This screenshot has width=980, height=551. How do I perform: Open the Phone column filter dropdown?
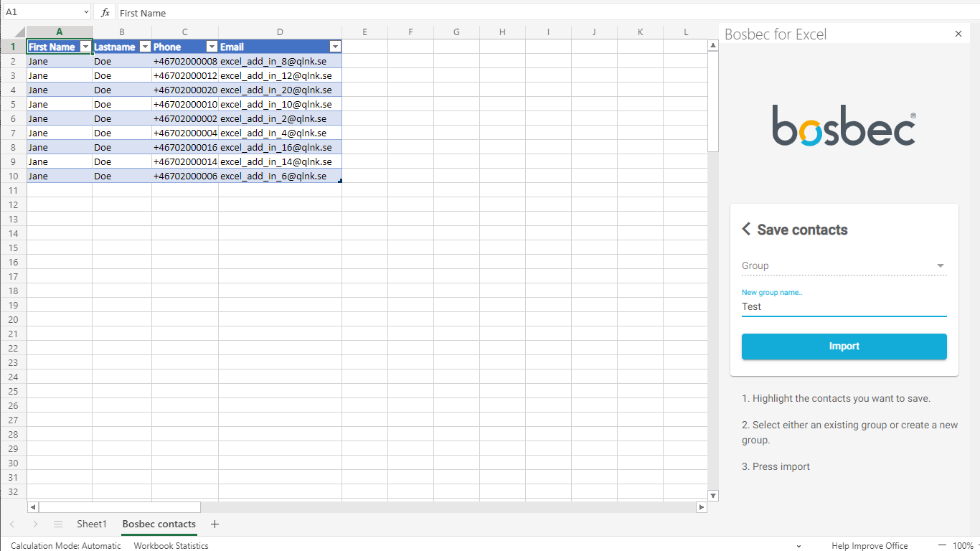[x=212, y=47]
